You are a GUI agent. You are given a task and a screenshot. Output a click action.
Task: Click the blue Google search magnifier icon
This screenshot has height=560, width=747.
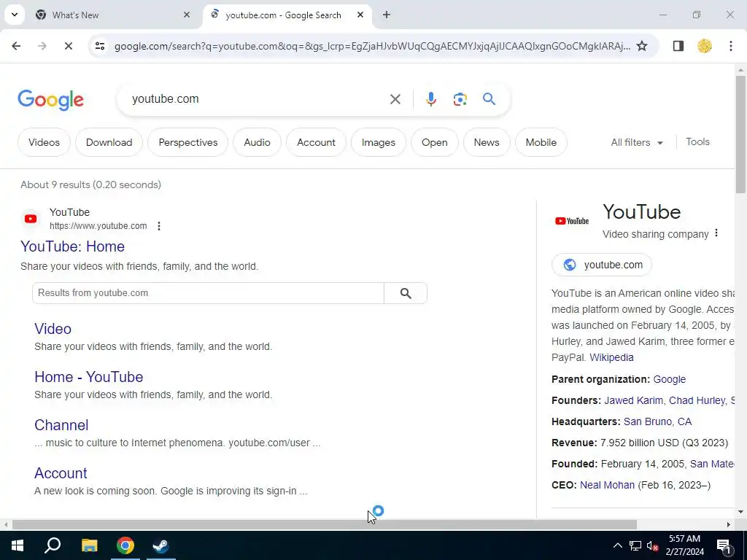tap(489, 99)
